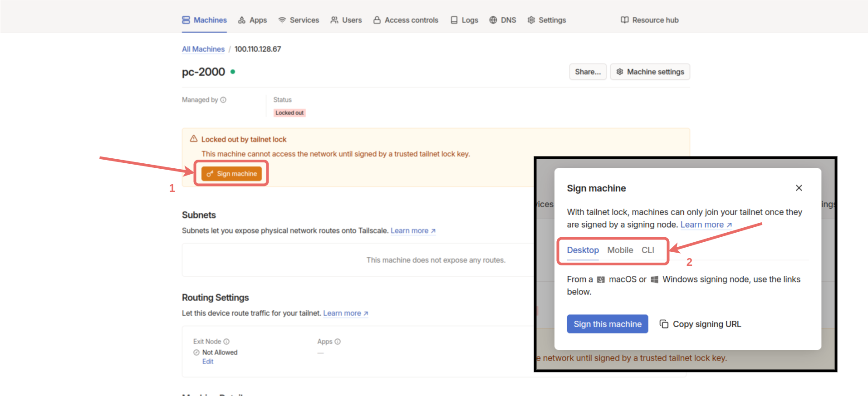Go to the Apps tab
The image size is (868, 396).
tap(252, 20)
